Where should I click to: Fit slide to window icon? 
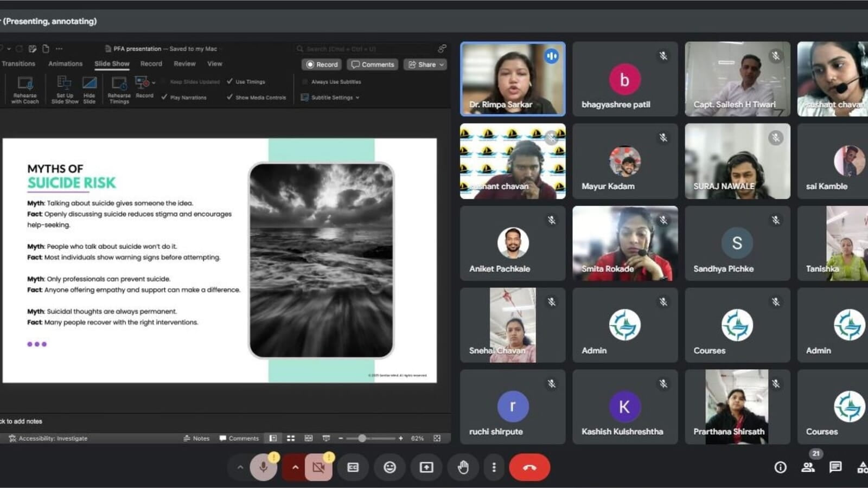(437, 438)
